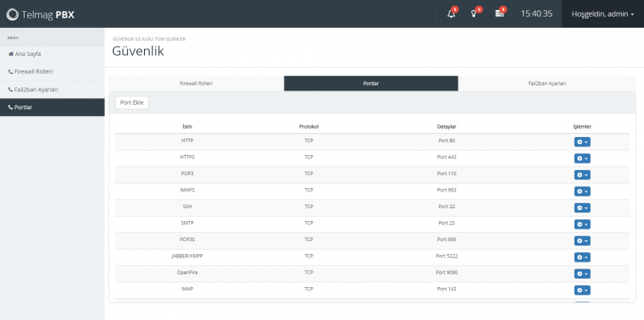Open the Hoşgeldin, admin user dropdown

point(602,14)
